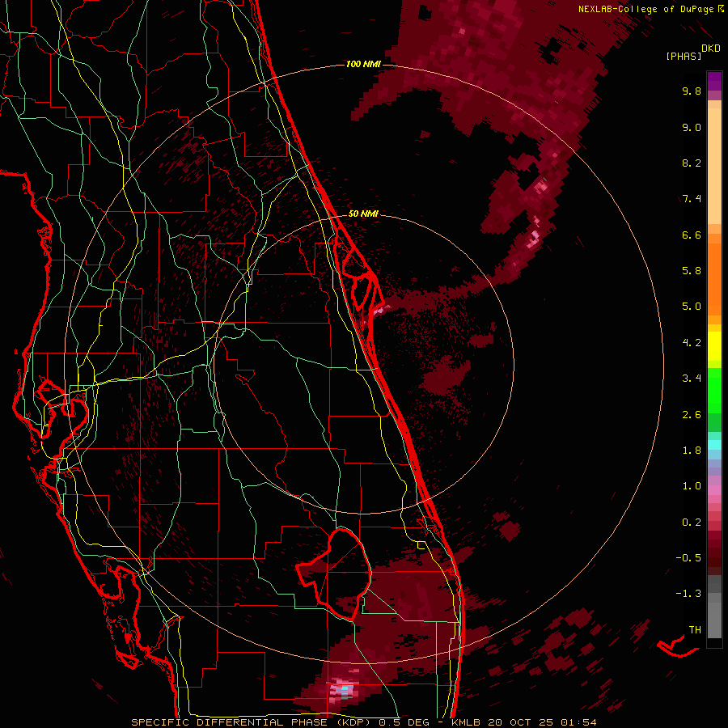Pick the cyan segment of the color bar

714,445
